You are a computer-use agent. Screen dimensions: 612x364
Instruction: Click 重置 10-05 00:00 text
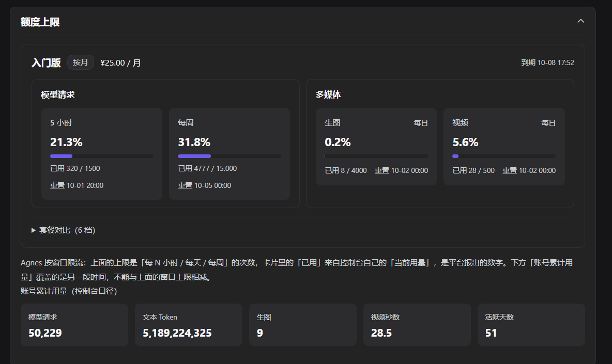point(205,185)
